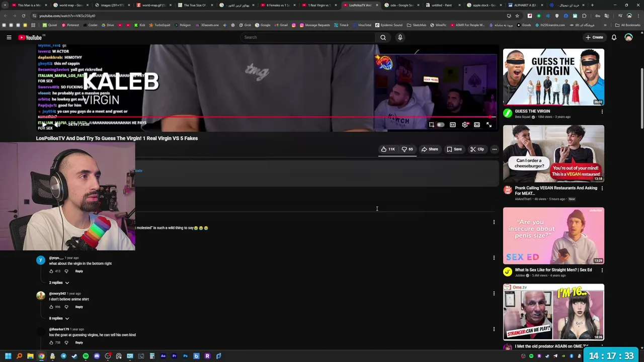644x362 pixels.
Task: Open YouTube notifications bell
Action: (614, 37)
